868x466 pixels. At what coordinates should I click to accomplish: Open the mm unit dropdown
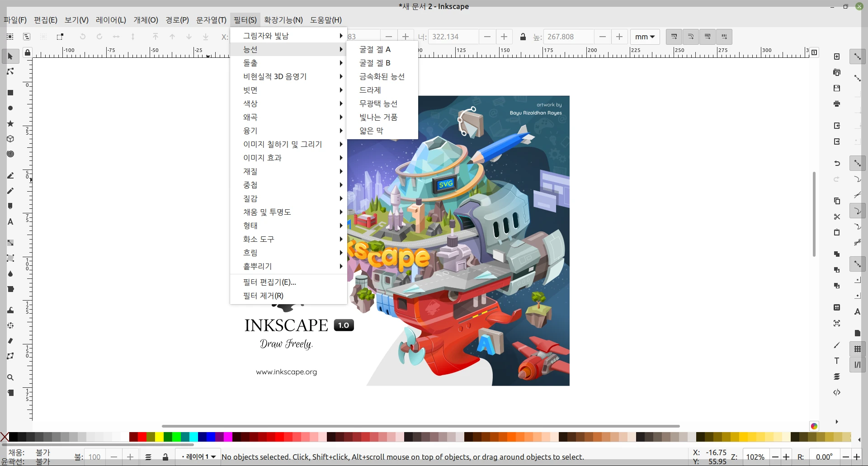645,37
